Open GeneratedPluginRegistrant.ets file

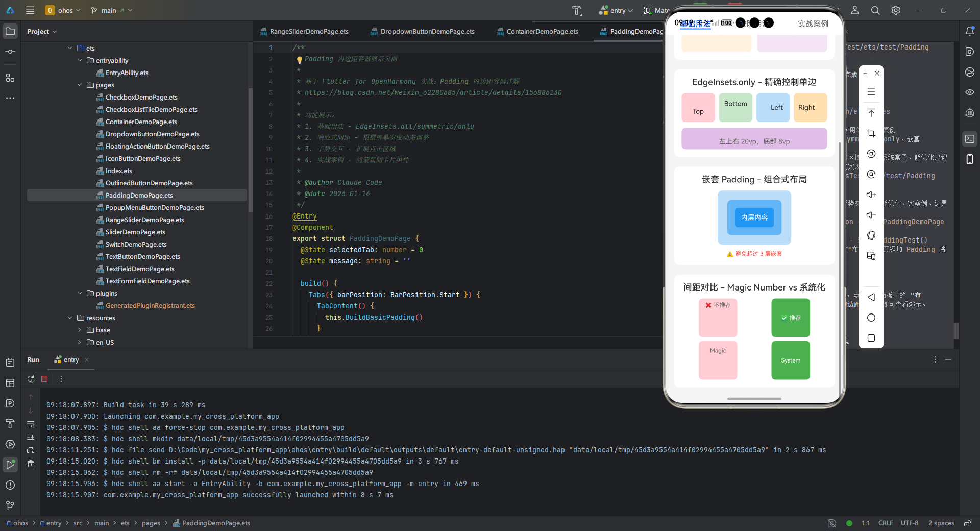tap(150, 305)
